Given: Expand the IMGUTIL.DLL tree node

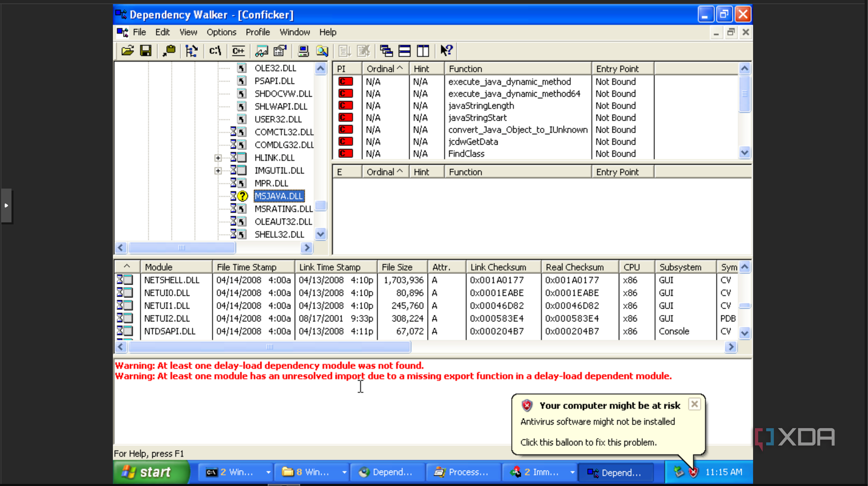Looking at the screenshot, I should [218, 170].
